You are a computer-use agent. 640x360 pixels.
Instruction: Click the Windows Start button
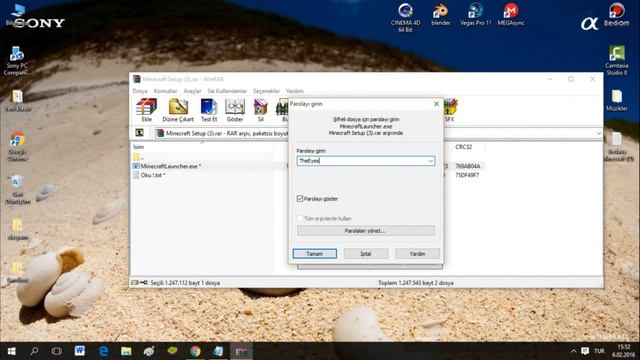11,351
